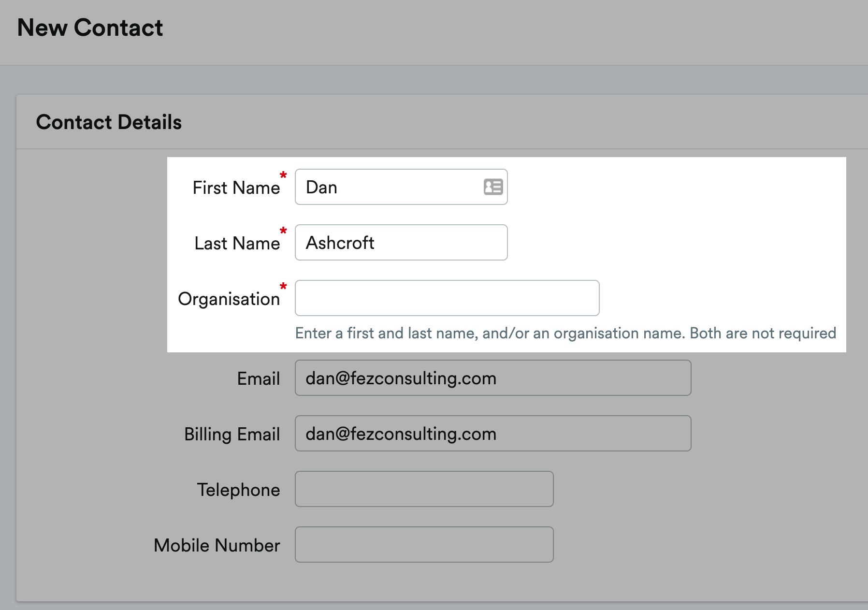
Task: Select the Mobile Number input box
Action: click(423, 545)
